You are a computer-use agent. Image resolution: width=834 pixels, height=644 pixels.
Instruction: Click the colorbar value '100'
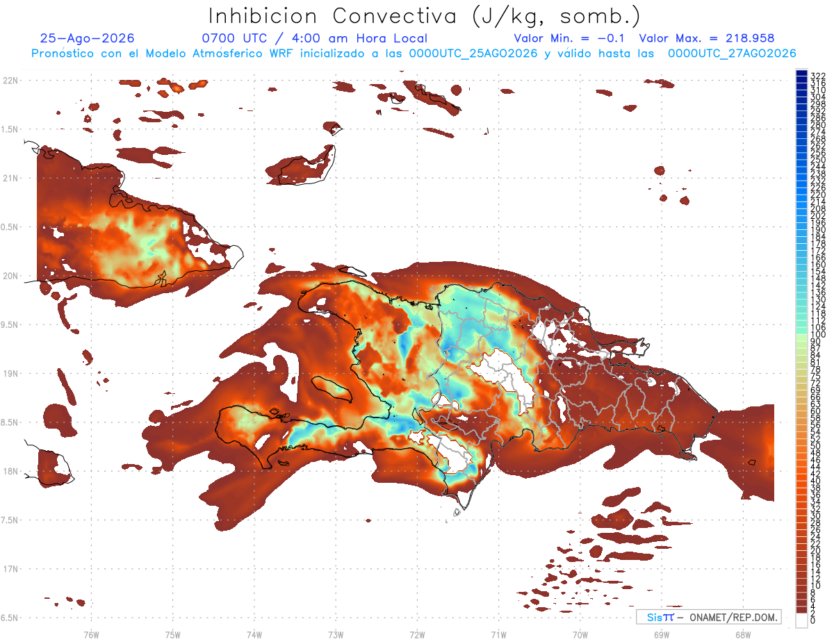818,335
